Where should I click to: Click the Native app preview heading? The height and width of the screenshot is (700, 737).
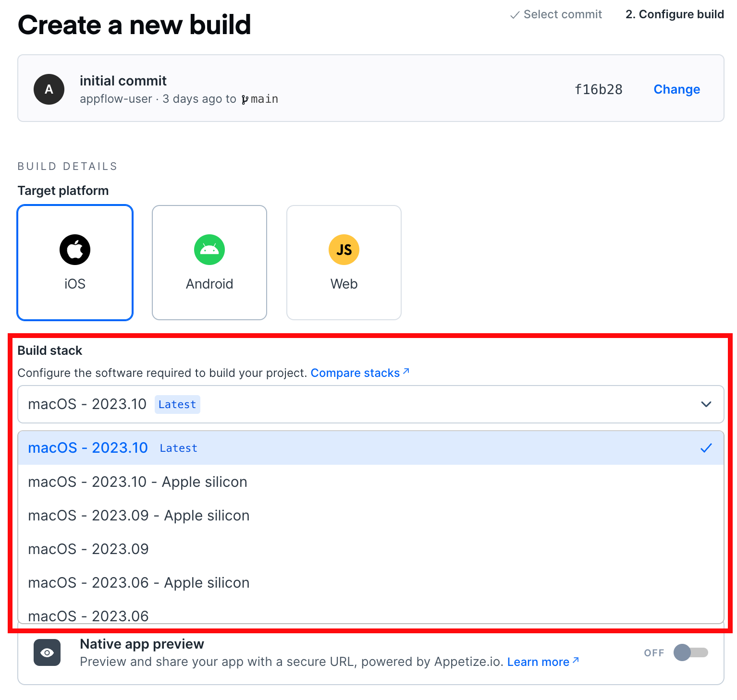click(142, 644)
